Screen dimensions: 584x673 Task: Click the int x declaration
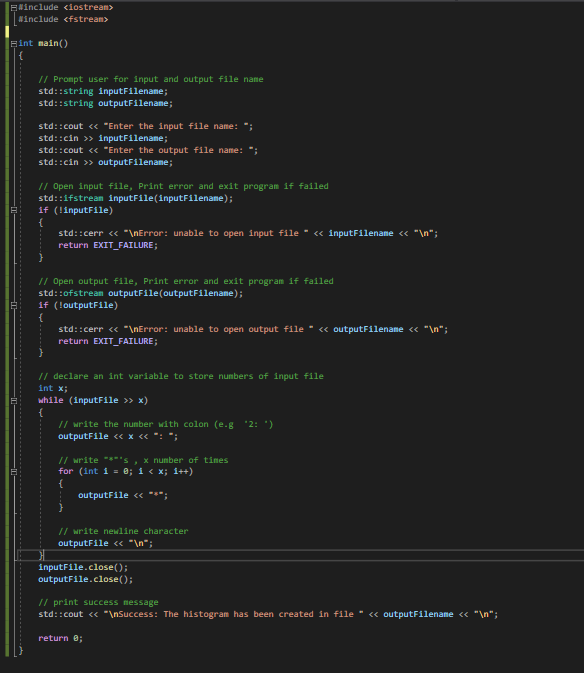(x=53, y=388)
